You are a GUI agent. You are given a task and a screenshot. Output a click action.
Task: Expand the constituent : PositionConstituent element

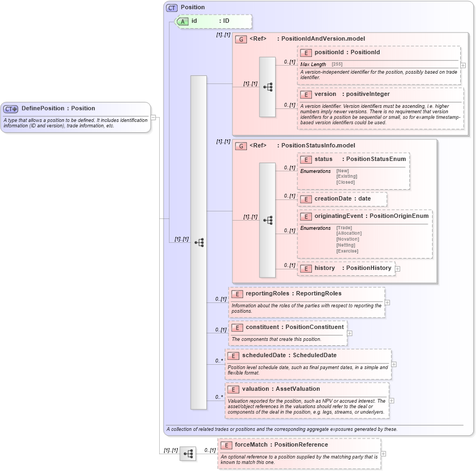click(x=350, y=333)
